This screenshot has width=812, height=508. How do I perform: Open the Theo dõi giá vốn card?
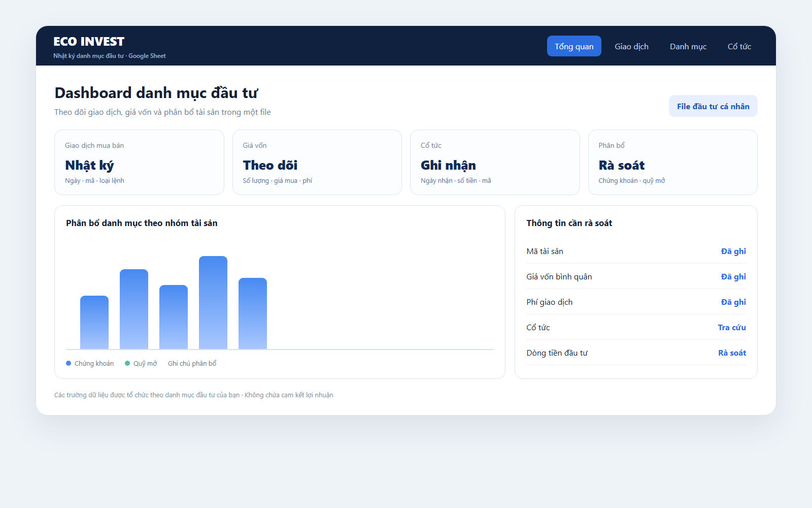[317, 162]
